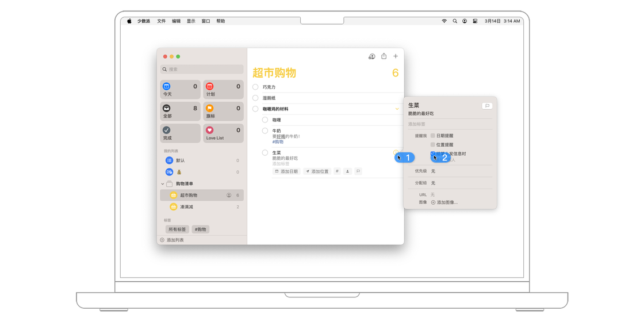Filter by 所有标签 tag button
The image size is (644, 322).
[x=177, y=229]
